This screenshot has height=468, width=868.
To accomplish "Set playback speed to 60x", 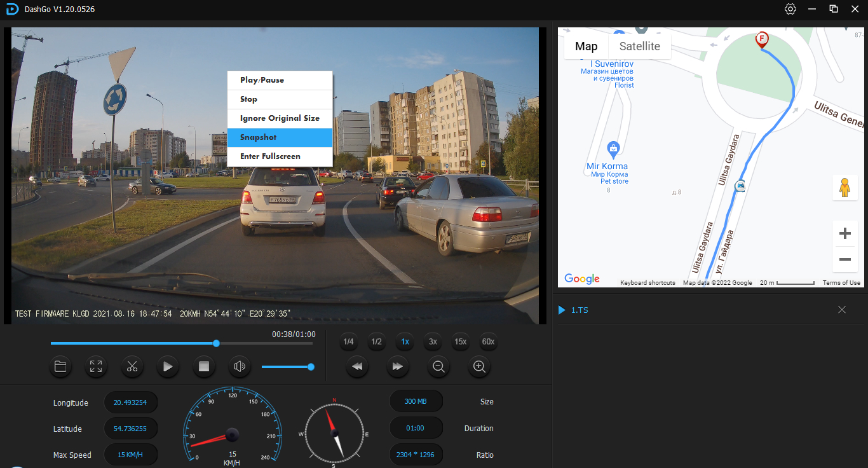I will pyautogui.click(x=488, y=341).
